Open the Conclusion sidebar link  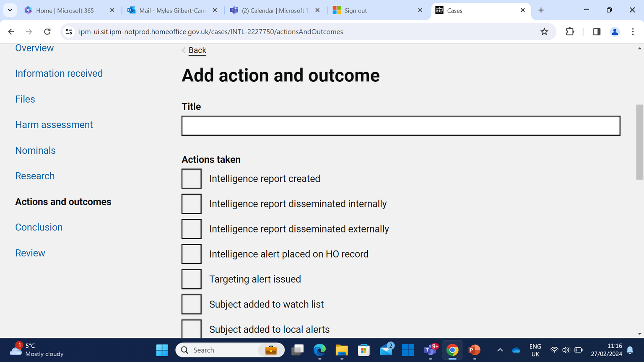39,228
